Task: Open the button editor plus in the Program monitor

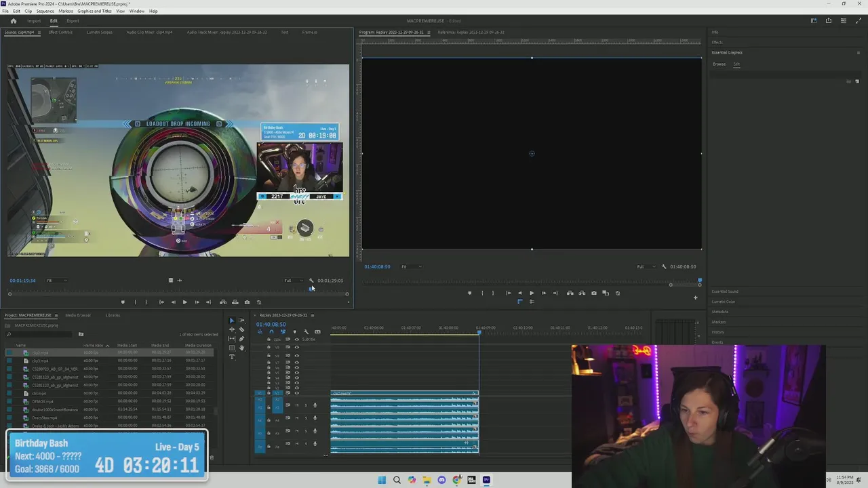Action: (x=695, y=298)
